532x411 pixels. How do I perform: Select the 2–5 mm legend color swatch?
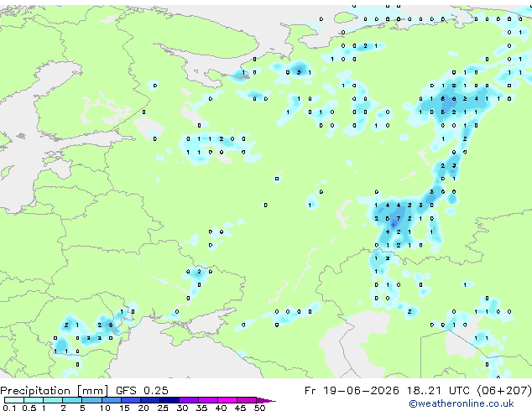tap(72, 400)
